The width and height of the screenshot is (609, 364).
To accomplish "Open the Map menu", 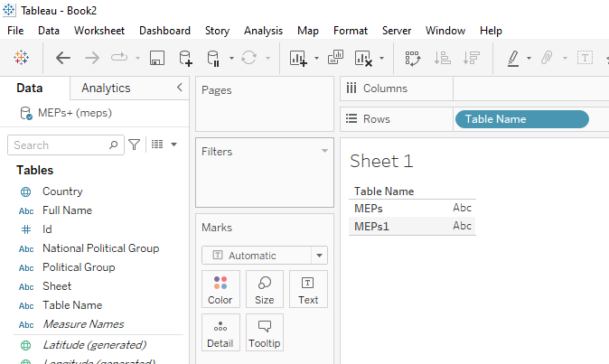I will point(308,31).
